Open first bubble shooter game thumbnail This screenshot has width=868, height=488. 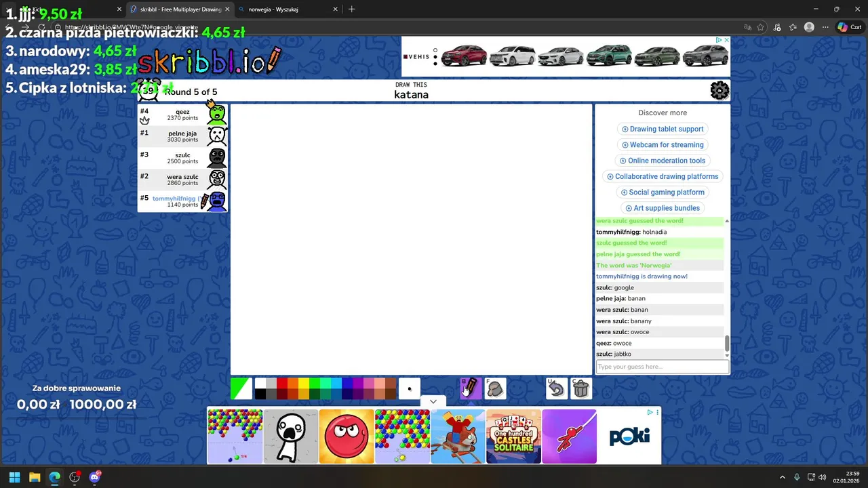pos(235,436)
